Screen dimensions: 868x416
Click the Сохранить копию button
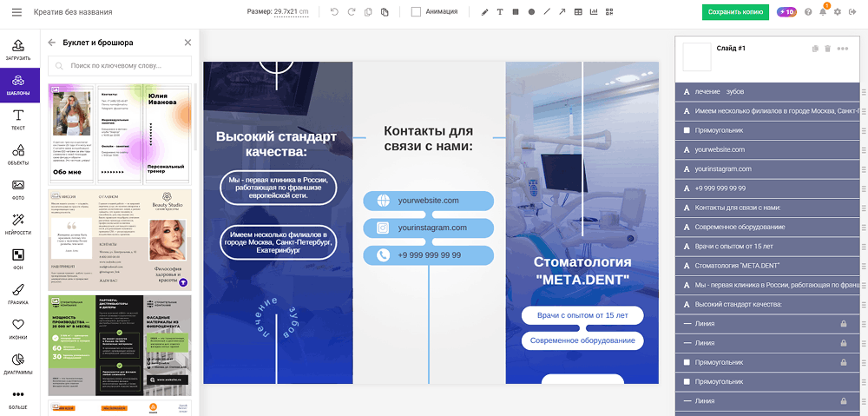point(735,12)
